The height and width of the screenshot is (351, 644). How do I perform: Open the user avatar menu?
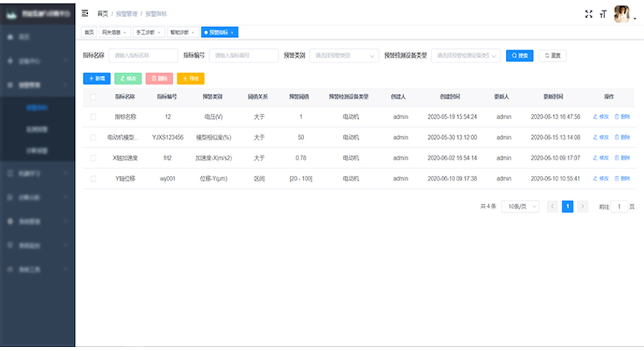622,14
